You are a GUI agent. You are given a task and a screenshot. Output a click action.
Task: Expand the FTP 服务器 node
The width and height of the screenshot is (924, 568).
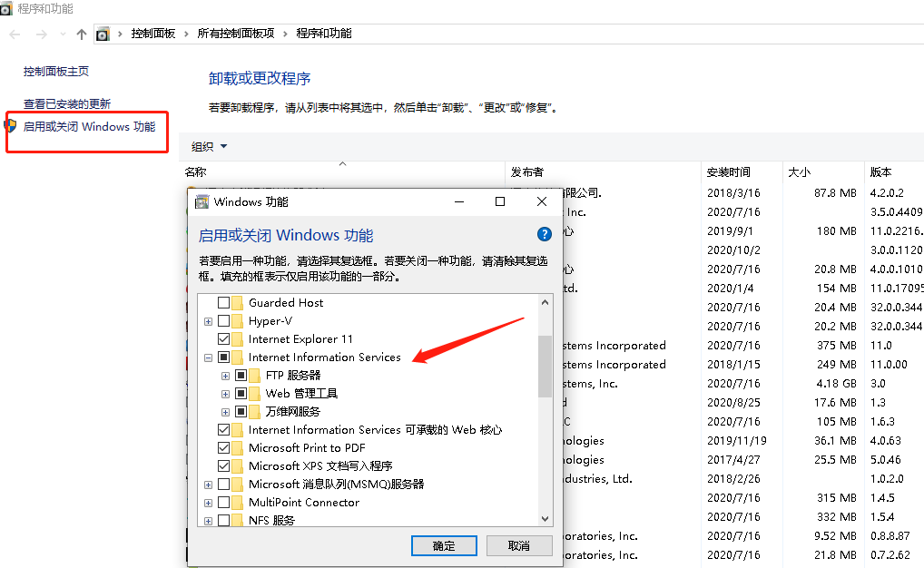225,376
